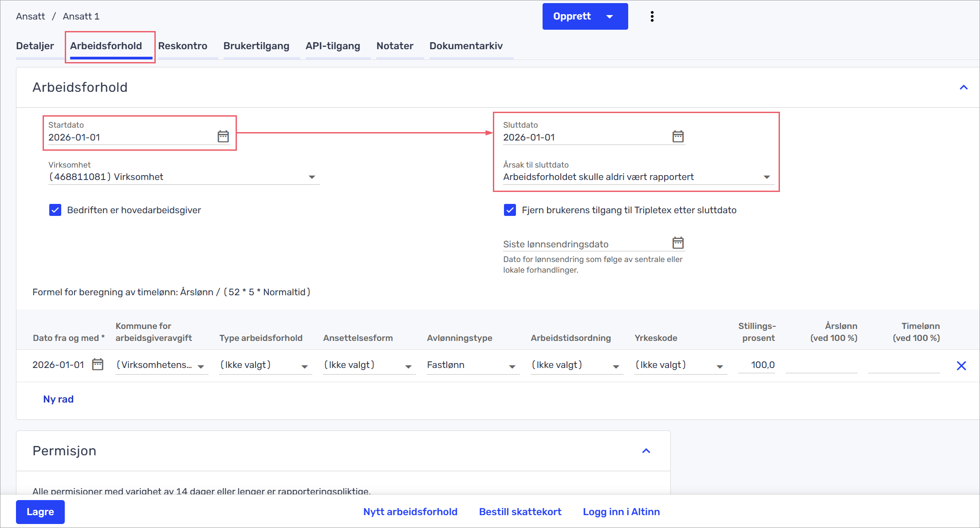980x528 pixels.
Task: Uncheck Bedriften er hovedarbeidsgiver
Action: pos(55,210)
